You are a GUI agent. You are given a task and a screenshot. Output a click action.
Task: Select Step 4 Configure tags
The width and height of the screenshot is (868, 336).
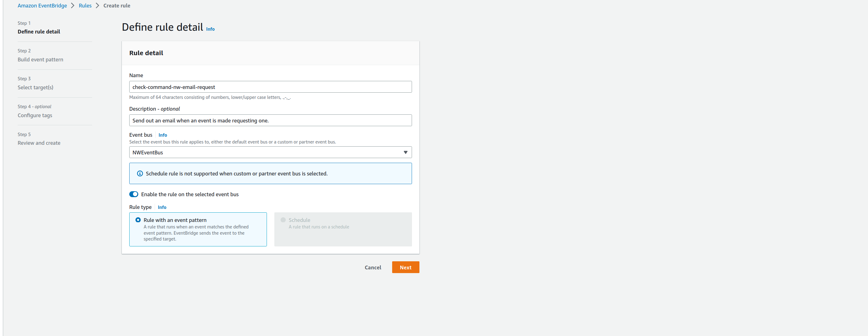point(35,116)
